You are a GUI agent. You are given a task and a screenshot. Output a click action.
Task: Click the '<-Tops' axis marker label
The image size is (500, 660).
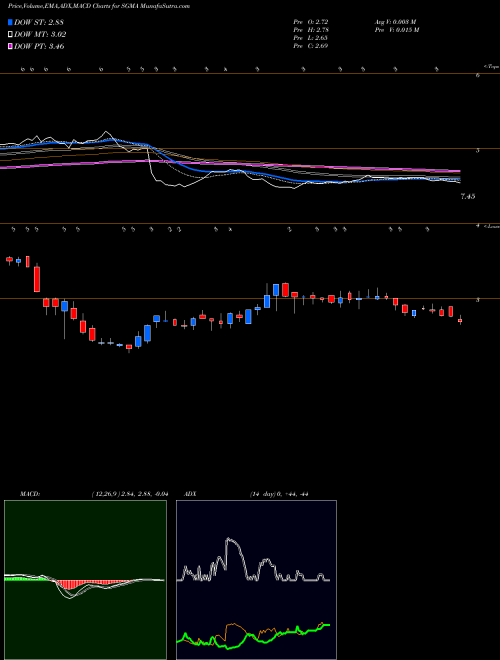(x=491, y=67)
